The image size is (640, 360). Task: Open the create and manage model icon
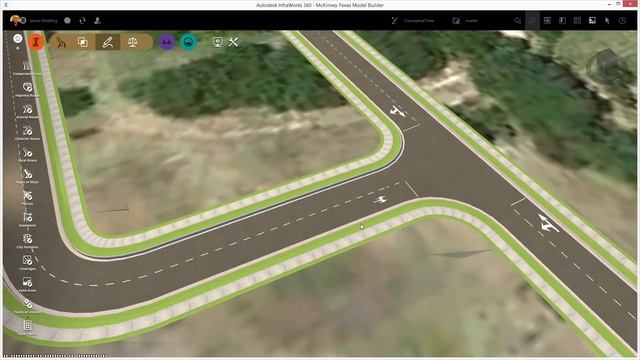point(83,42)
